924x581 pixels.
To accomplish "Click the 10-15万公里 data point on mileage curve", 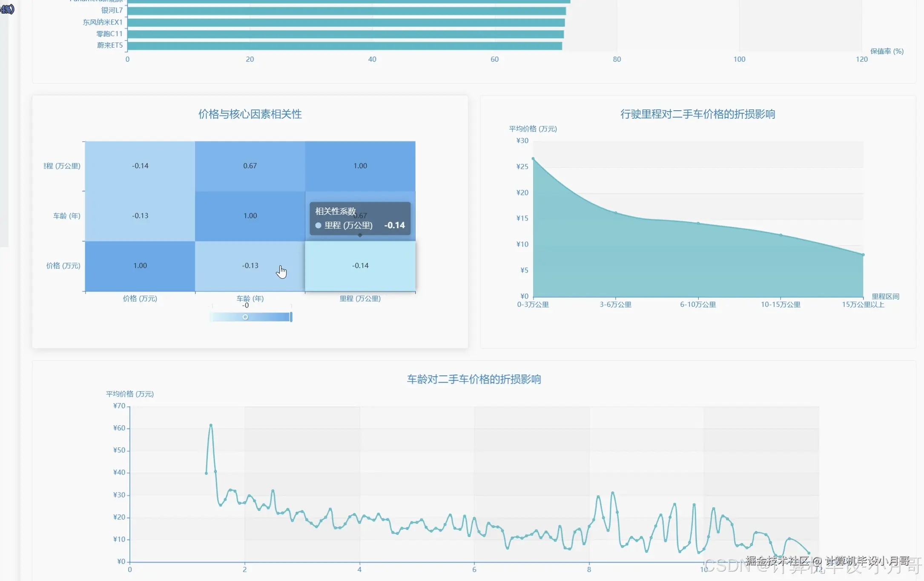I will click(x=781, y=235).
